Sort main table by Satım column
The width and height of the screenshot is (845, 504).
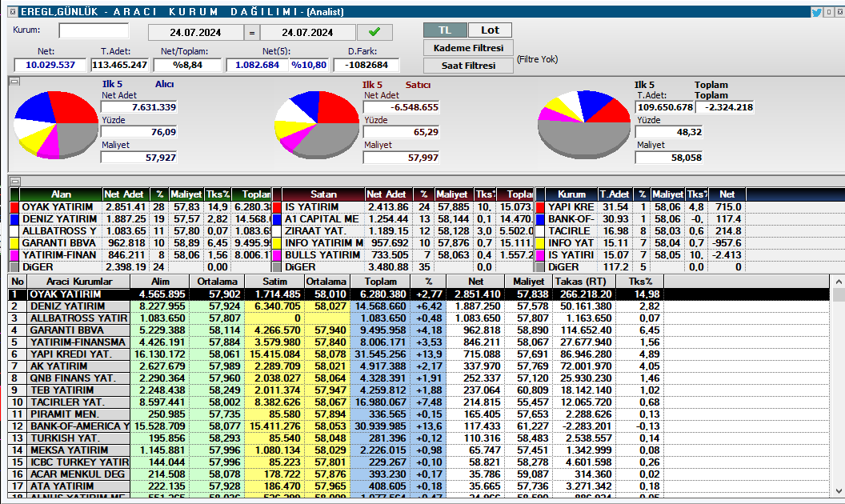click(274, 282)
